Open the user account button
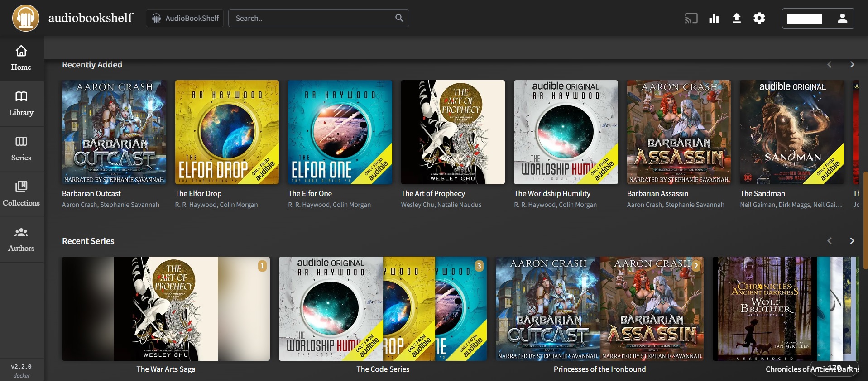 (x=818, y=19)
